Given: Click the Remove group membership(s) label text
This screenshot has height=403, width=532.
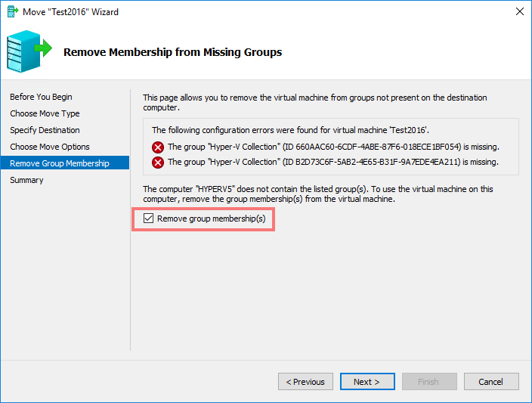Looking at the screenshot, I should (x=211, y=219).
